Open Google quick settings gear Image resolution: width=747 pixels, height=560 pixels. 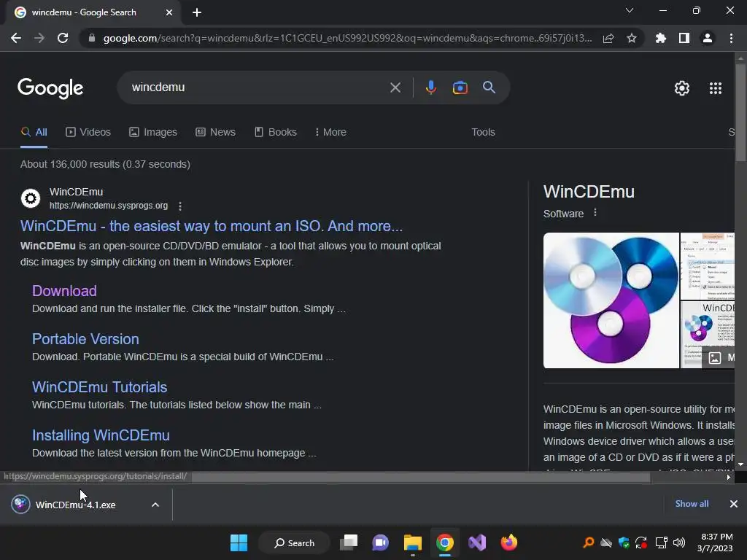682,88
